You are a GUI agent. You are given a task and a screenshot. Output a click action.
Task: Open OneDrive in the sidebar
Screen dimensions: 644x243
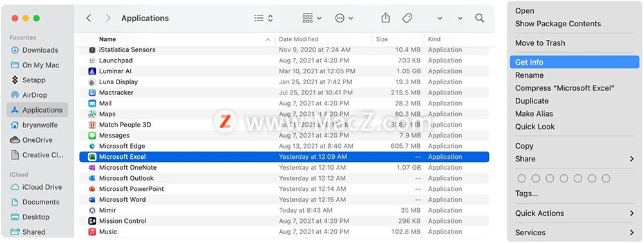(x=32, y=139)
